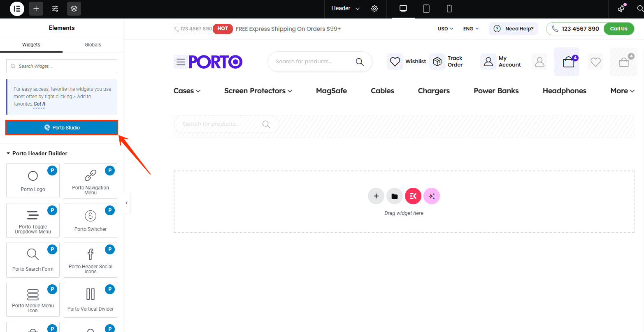This screenshot has height=332, width=644.
Task: Collapse the Porto Header Builder section
Action: coord(37,153)
